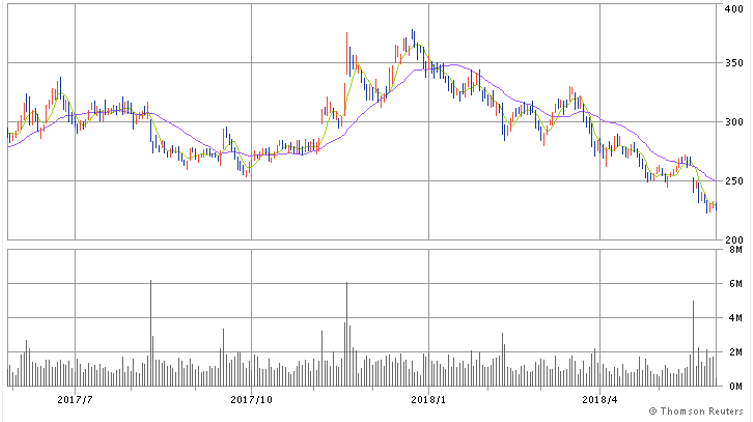This screenshot has height=422, width=753.
Task: Click the 2018/1 date label
Action: (428, 399)
